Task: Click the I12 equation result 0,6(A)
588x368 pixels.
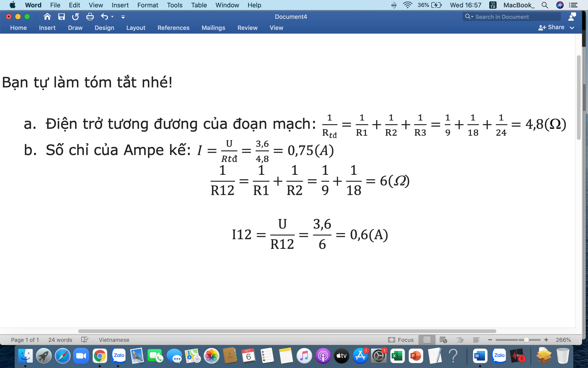Action: (x=369, y=235)
